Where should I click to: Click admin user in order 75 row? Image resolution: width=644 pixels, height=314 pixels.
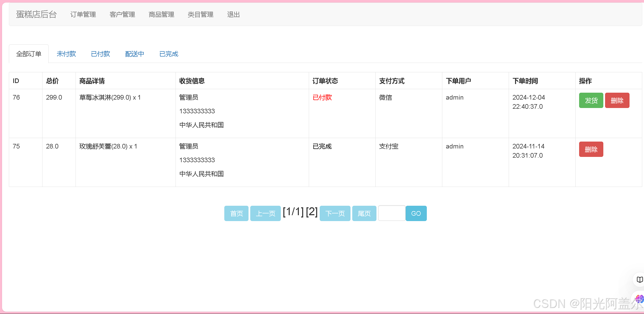(455, 146)
